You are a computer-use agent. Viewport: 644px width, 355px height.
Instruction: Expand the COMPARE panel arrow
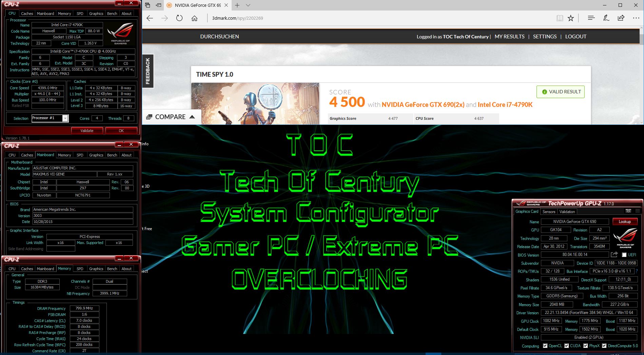click(x=192, y=117)
